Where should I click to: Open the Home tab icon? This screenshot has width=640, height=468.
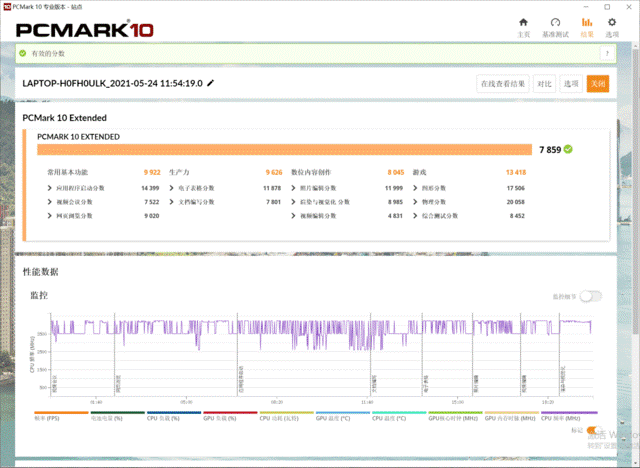tap(523, 22)
